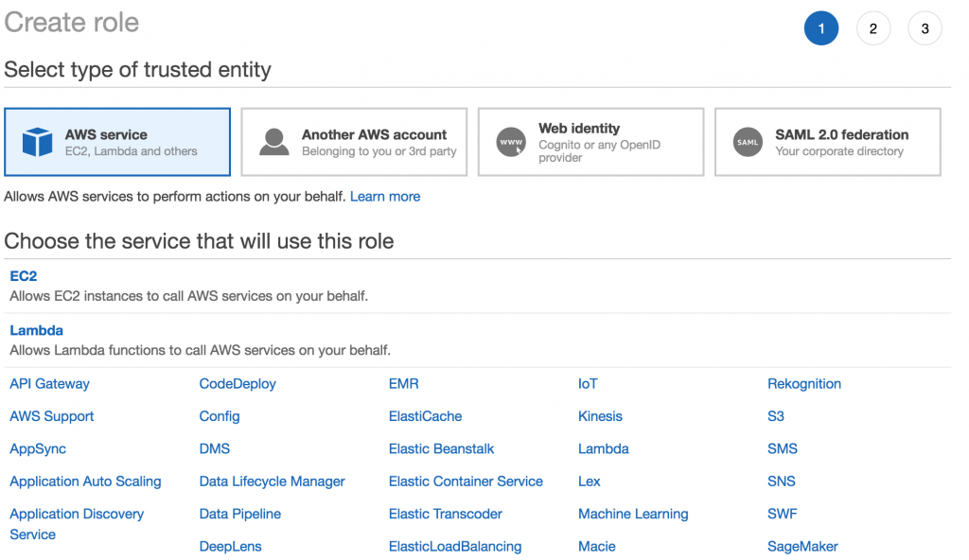Choose the Lambda service heading

37,331
